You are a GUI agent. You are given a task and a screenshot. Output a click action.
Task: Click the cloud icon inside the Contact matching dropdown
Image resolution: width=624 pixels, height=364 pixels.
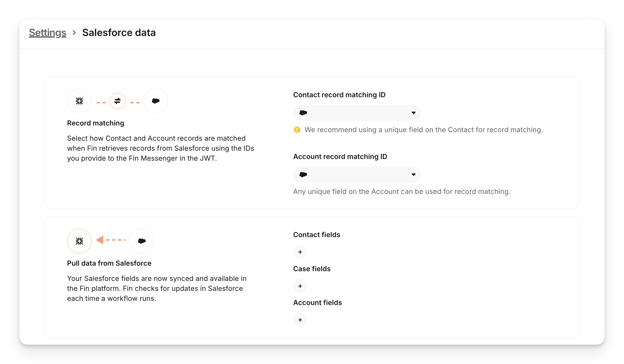click(303, 113)
